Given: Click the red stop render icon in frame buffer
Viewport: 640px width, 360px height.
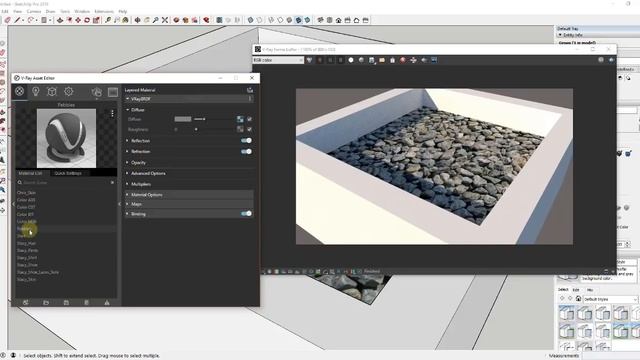Looking at the screenshot, I should [403, 60].
